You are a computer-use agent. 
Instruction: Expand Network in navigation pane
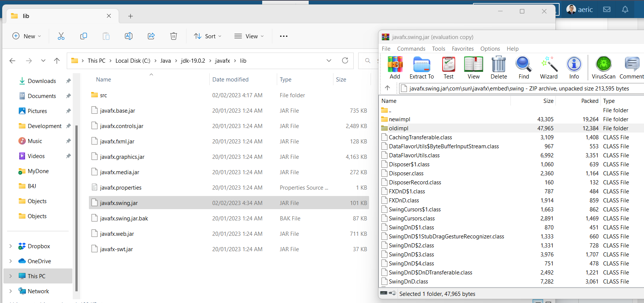point(11,291)
